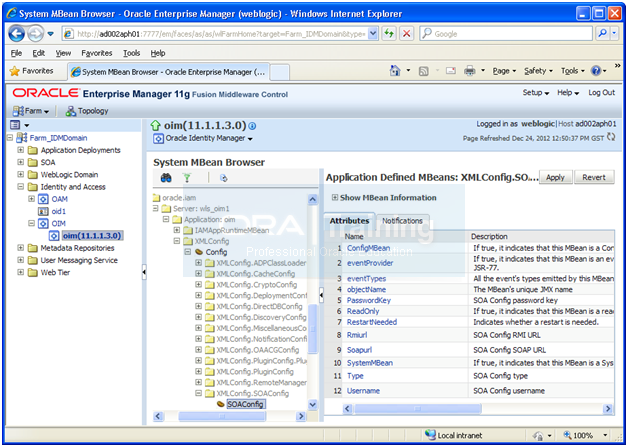
Task: Switch to the Notifications tab
Action: pos(402,221)
